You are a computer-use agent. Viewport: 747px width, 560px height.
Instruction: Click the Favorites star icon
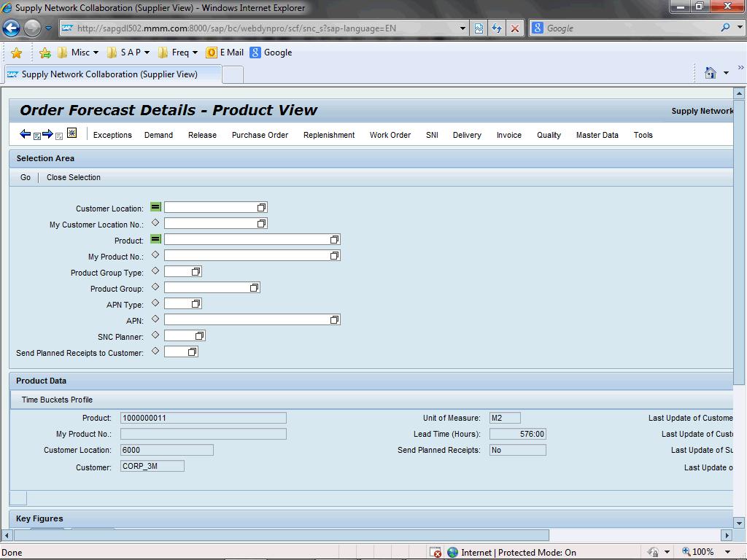[16, 52]
